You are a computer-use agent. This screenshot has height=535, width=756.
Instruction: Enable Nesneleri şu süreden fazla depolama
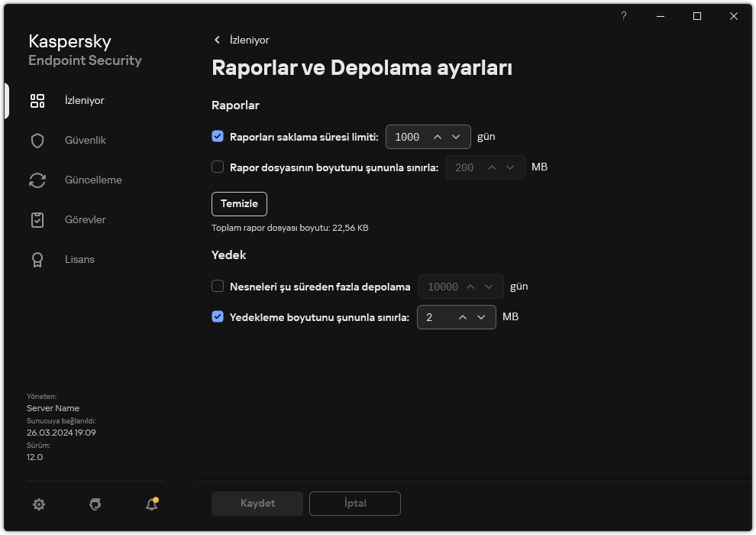click(217, 285)
